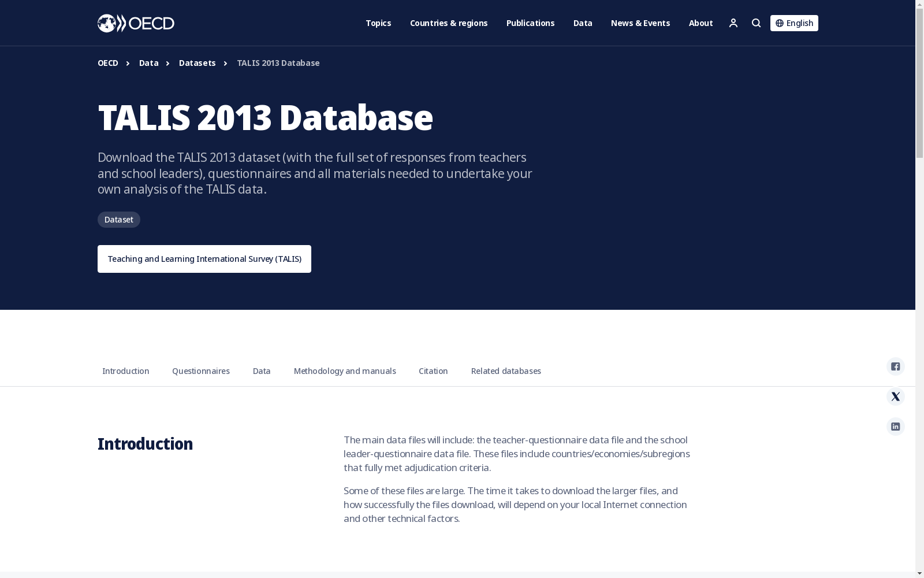Share the page on Facebook
924x578 pixels.
point(896,366)
